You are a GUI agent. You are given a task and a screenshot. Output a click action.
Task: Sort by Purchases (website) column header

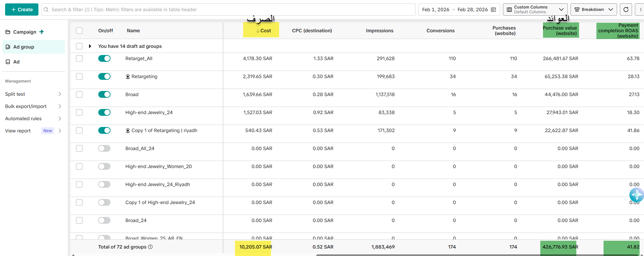[504, 31]
